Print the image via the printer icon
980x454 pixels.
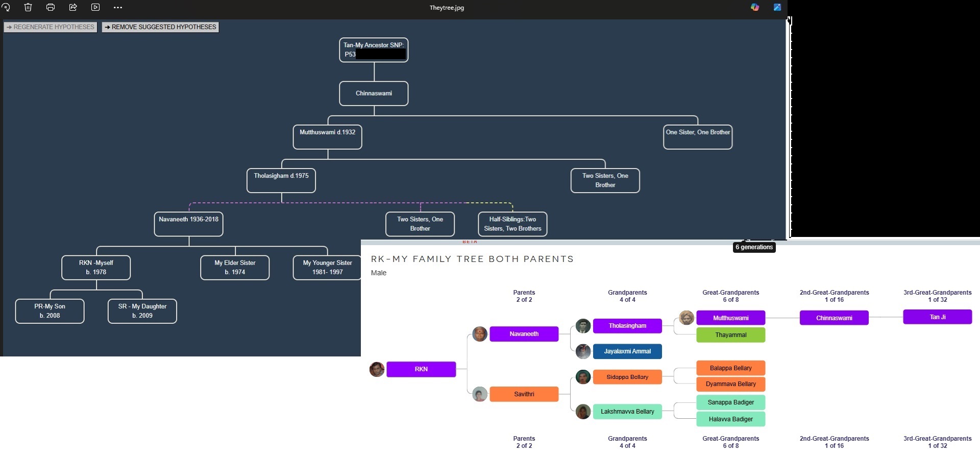click(51, 7)
